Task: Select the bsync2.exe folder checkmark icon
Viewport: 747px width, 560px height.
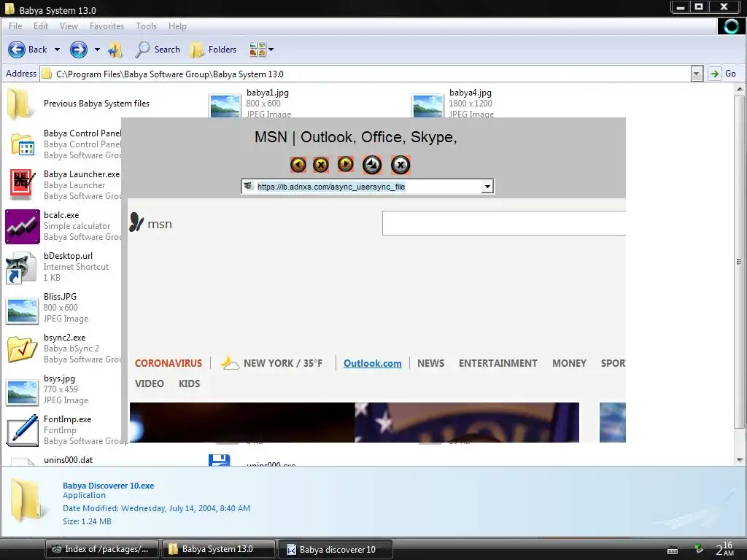Action: [23, 349]
